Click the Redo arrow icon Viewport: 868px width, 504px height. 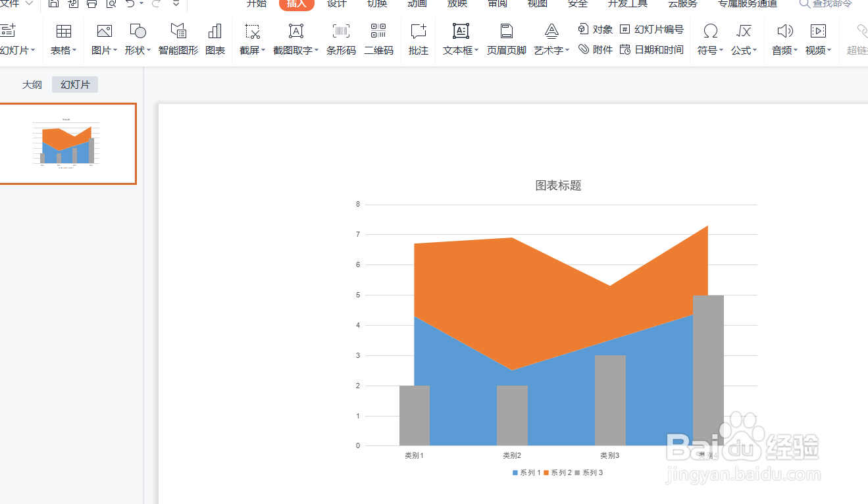[x=157, y=3]
